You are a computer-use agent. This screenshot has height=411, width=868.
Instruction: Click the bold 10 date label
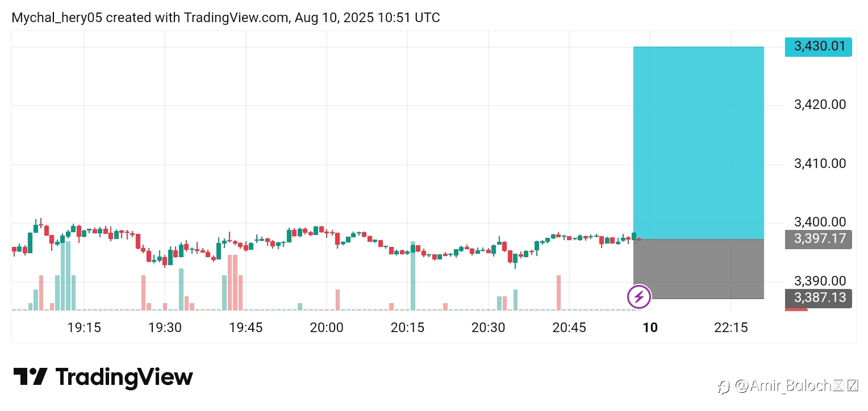point(650,328)
